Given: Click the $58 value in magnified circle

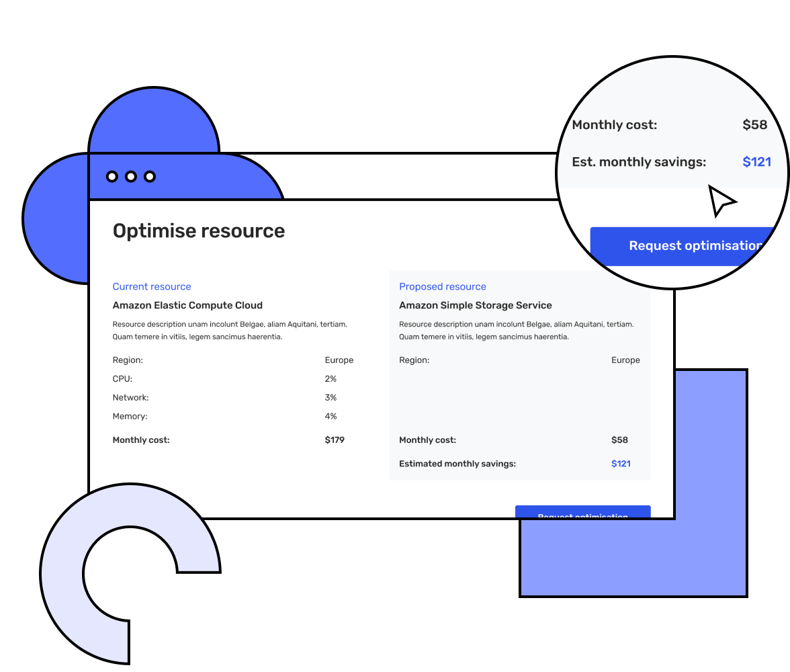Looking at the screenshot, I should [x=755, y=124].
